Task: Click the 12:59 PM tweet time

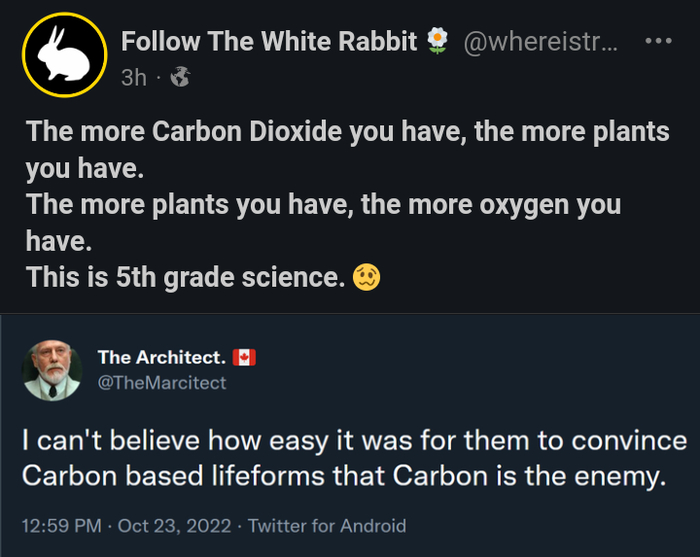Action: pos(61,525)
